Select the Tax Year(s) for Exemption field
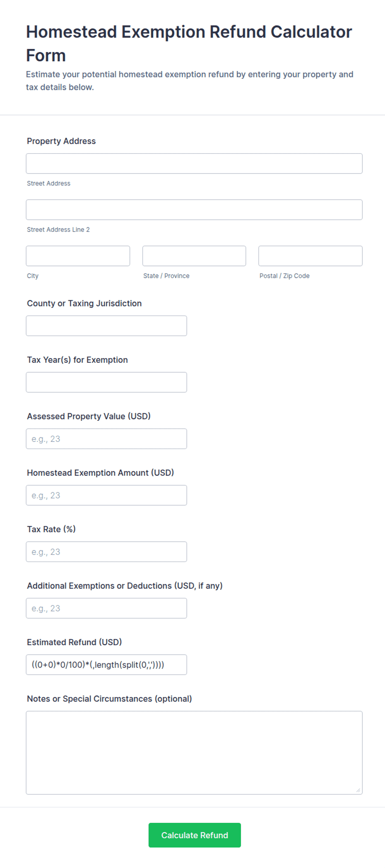This screenshot has height=868, width=385. tap(106, 382)
